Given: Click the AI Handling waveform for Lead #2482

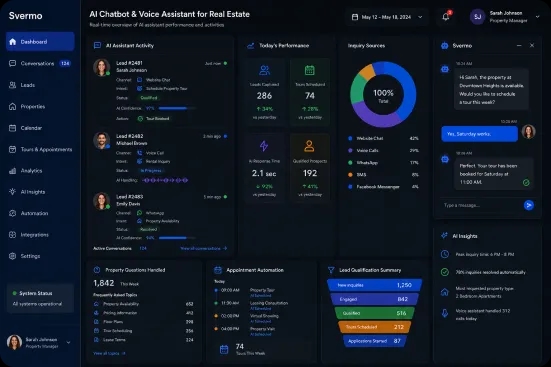Looking at the screenshot, I should coord(165,180).
